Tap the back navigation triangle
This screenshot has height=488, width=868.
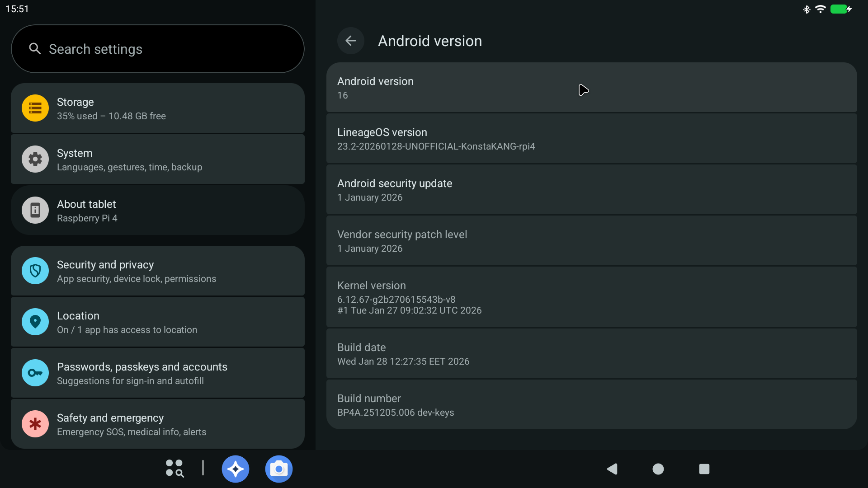(612, 469)
